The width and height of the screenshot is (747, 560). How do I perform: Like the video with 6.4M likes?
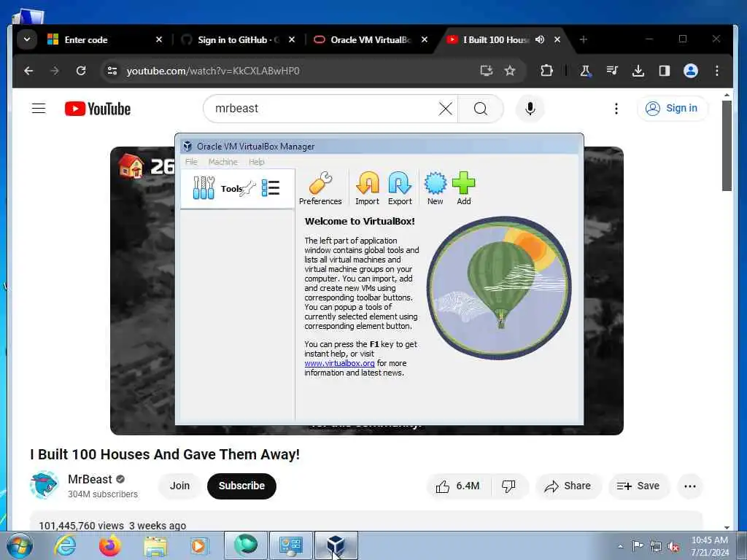(x=458, y=486)
